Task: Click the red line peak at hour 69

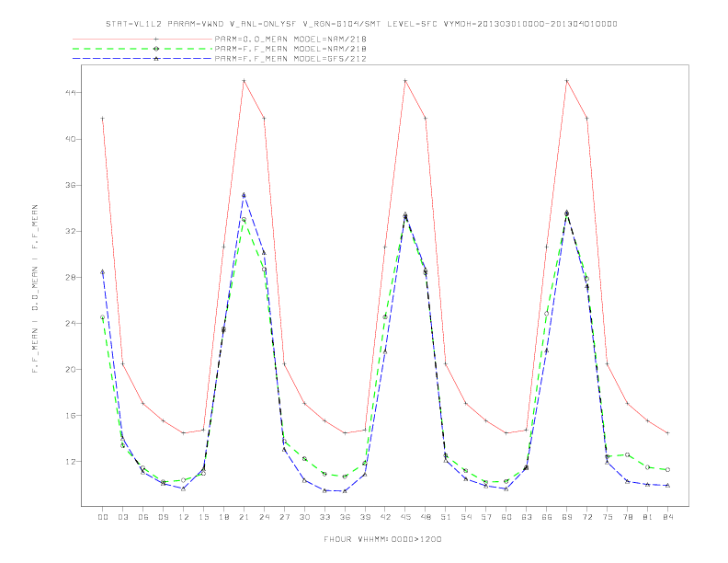Action: coord(566,81)
